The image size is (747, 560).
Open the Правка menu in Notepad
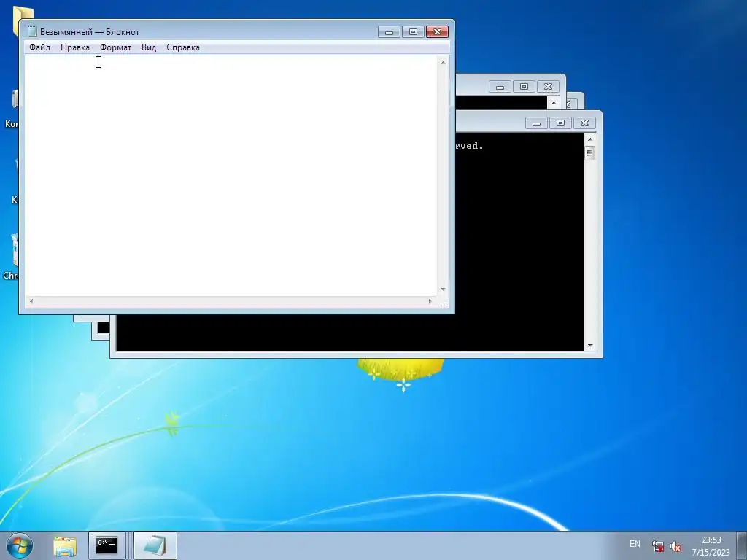pyautogui.click(x=75, y=47)
